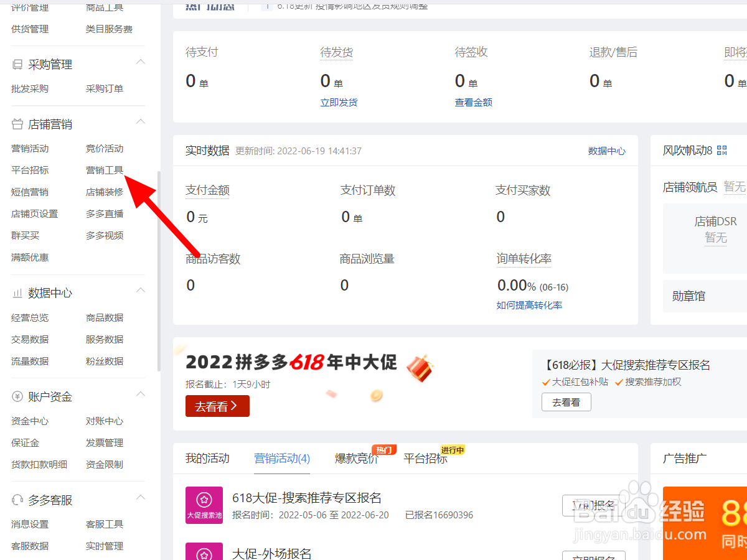Click the 账户资金 yuan icon

[17, 397]
